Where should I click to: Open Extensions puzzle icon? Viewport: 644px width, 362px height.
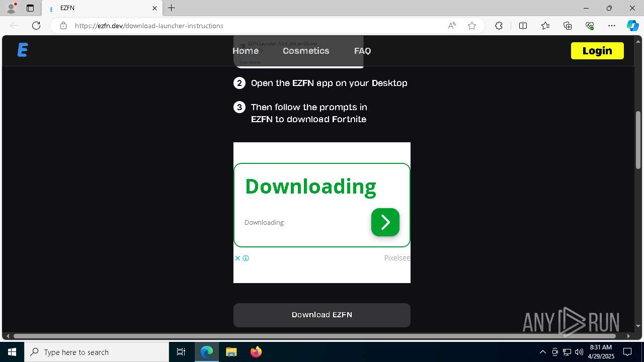[x=499, y=26]
